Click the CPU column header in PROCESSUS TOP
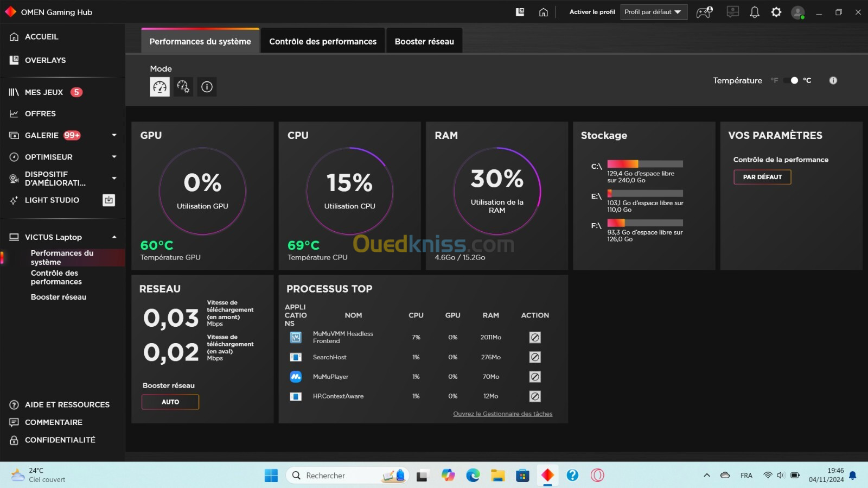Image resolution: width=868 pixels, height=488 pixels. click(x=416, y=315)
